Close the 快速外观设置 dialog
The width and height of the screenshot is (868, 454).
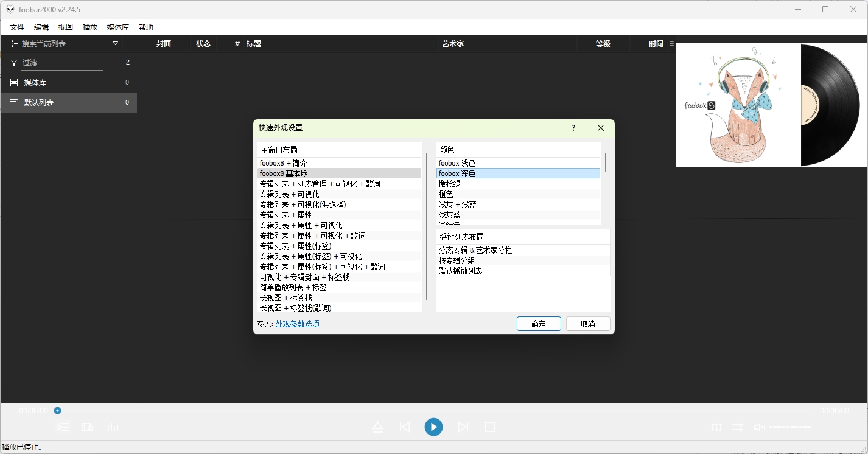coord(601,128)
